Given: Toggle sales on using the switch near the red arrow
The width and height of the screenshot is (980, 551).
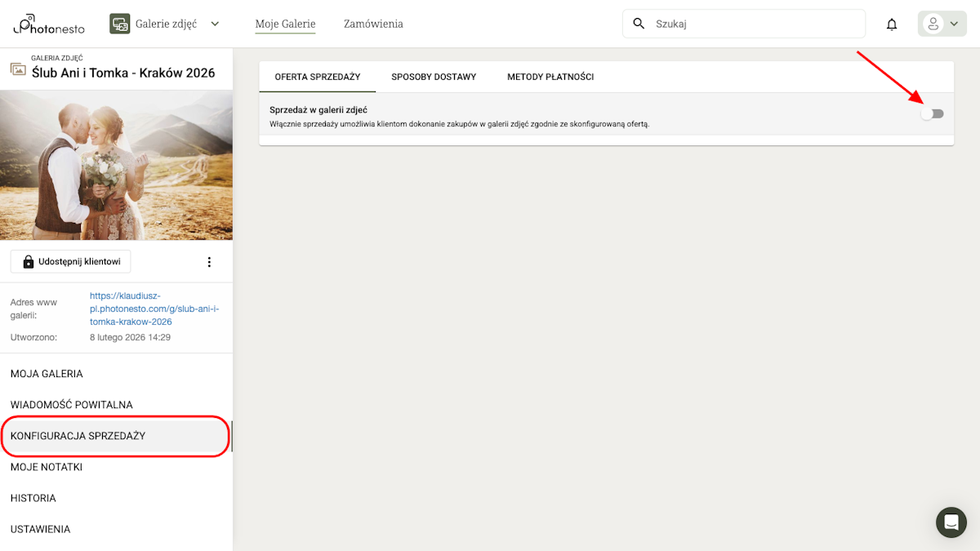Looking at the screenshot, I should click(x=932, y=114).
